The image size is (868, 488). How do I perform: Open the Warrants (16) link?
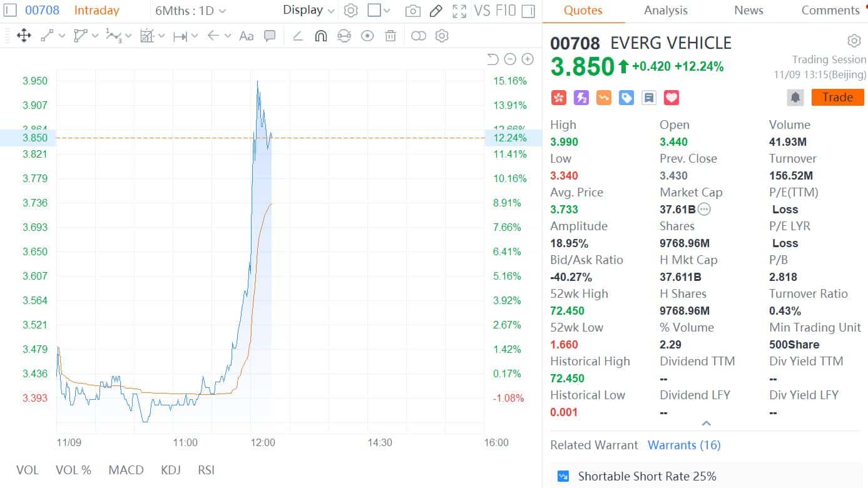pyautogui.click(x=684, y=445)
